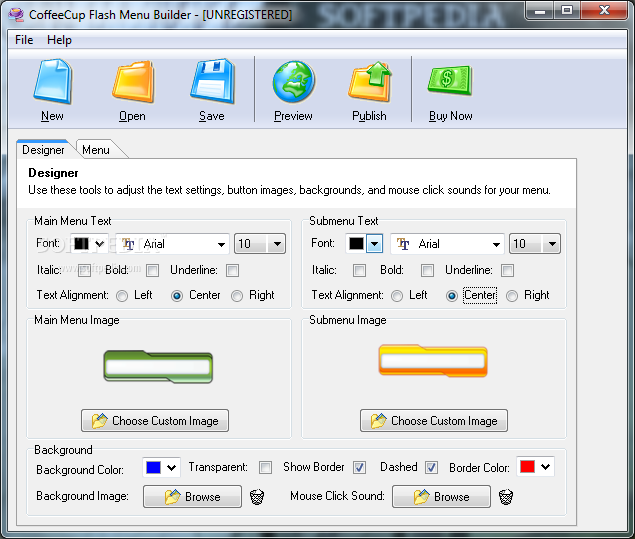Screen dimensions: 635x539
Task: Open the Main Menu font color dropdown
Action: click(100, 244)
